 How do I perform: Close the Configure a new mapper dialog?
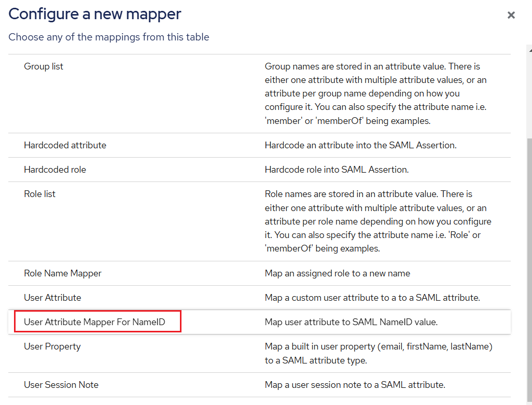(x=511, y=15)
